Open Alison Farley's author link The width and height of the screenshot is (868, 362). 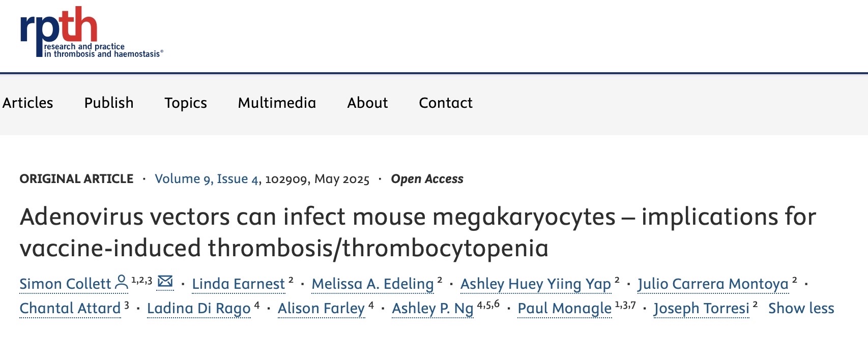point(321,308)
